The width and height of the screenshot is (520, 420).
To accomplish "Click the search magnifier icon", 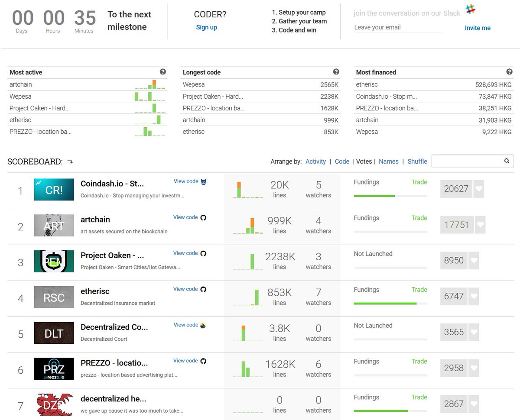I will tap(507, 161).
